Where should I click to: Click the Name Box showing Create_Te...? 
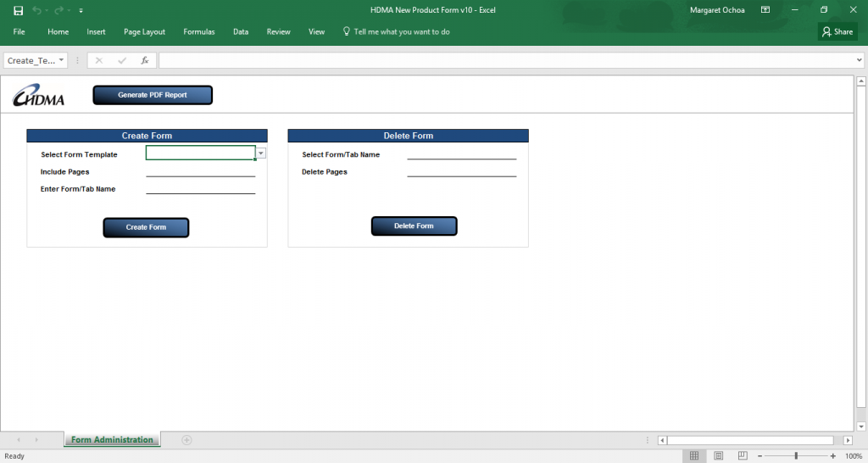(31, 60)
